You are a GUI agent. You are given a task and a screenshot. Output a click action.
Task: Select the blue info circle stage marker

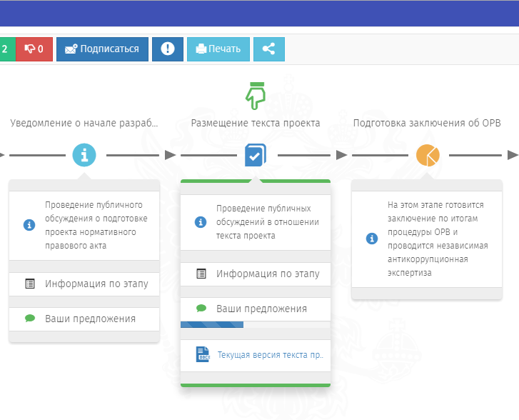click(84, 155)
